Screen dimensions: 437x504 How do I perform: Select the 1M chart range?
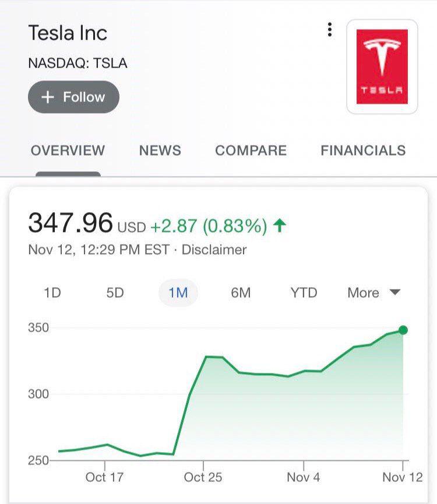pyautogui.click(x=178, y=292)
